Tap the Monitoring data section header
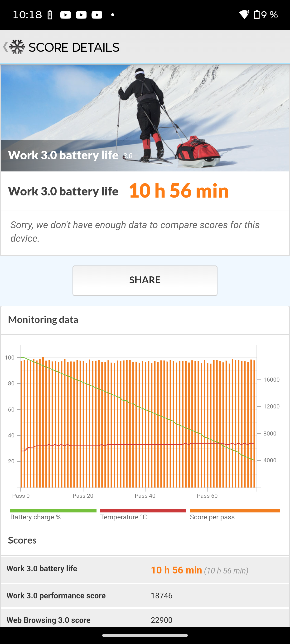 [43, 319]
